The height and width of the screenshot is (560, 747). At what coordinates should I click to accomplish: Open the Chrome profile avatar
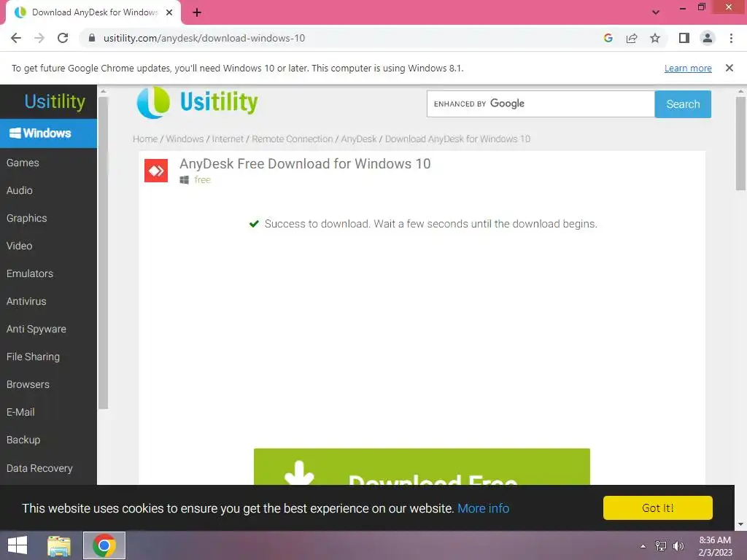[708, 38]
